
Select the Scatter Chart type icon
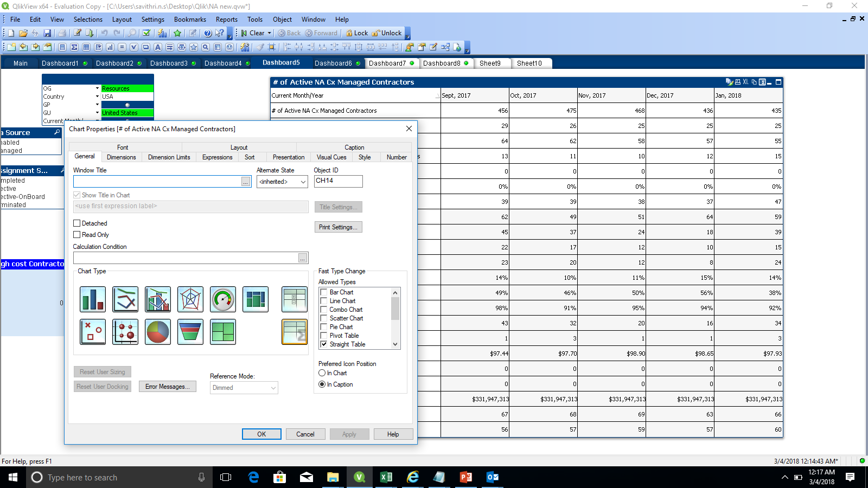(x=93, y=332)
